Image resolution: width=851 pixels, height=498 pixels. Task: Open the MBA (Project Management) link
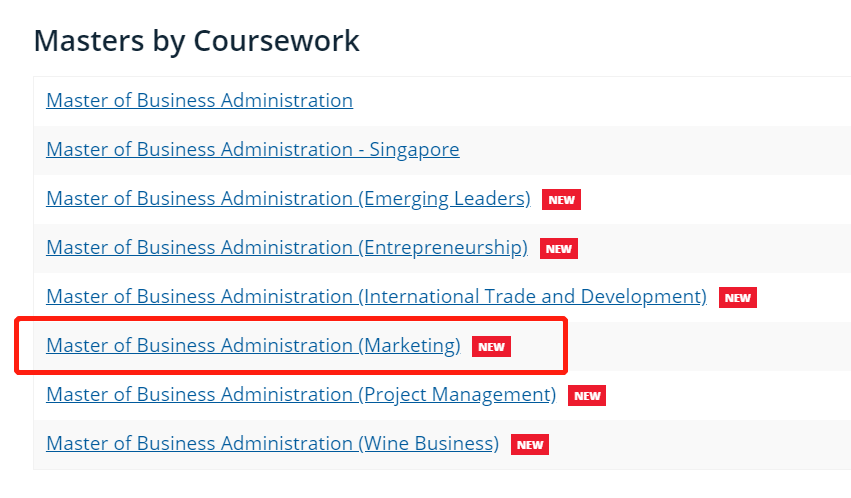[x=301, y=394]
